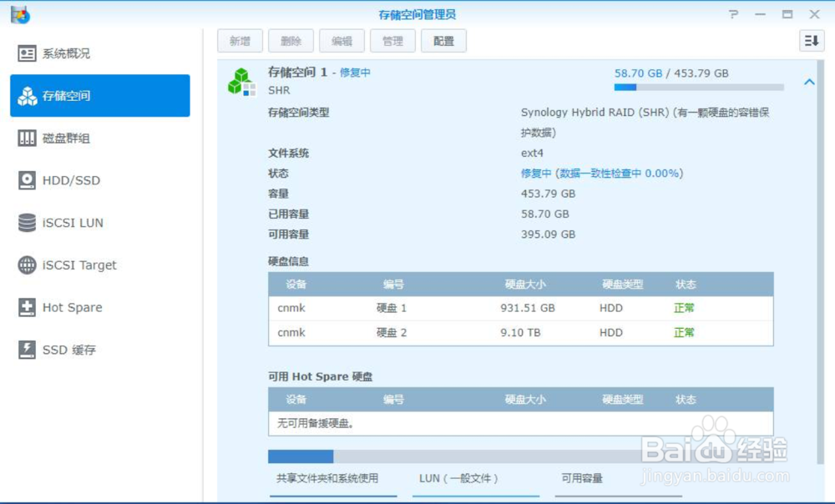
Task: Open the help question mark icon
Action: point(734,14)
